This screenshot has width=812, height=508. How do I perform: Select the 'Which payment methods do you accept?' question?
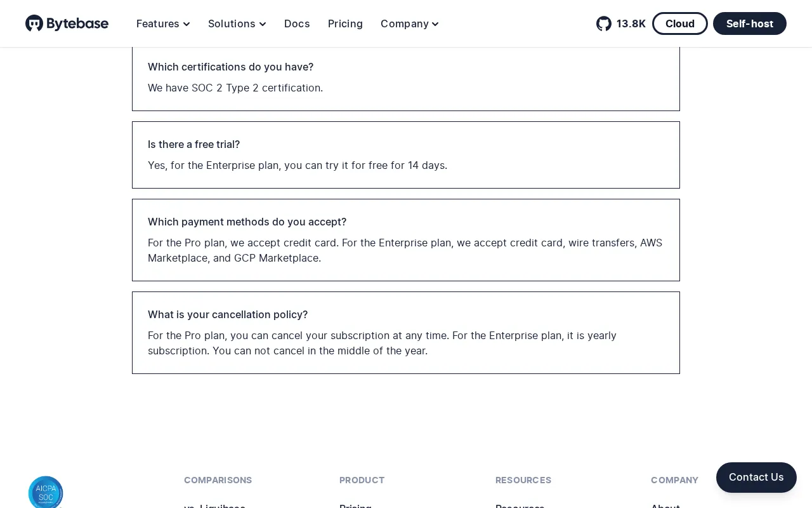(247, 222)
